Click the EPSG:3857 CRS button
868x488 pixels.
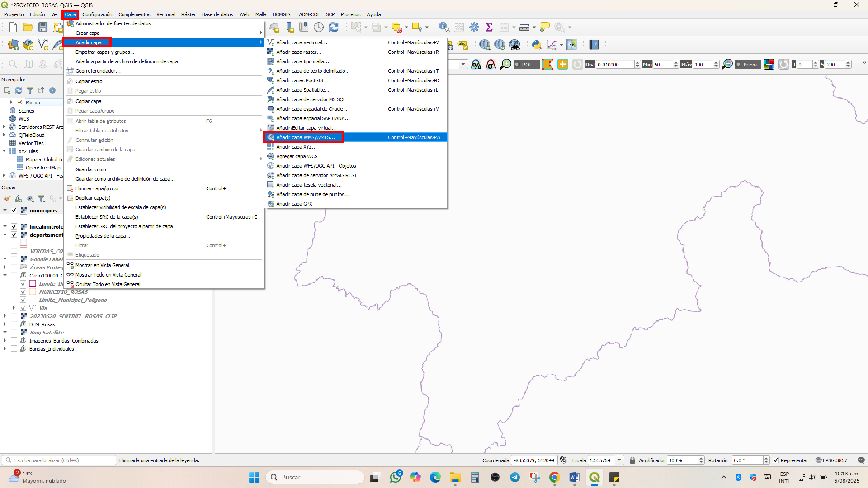click(831, 460)
